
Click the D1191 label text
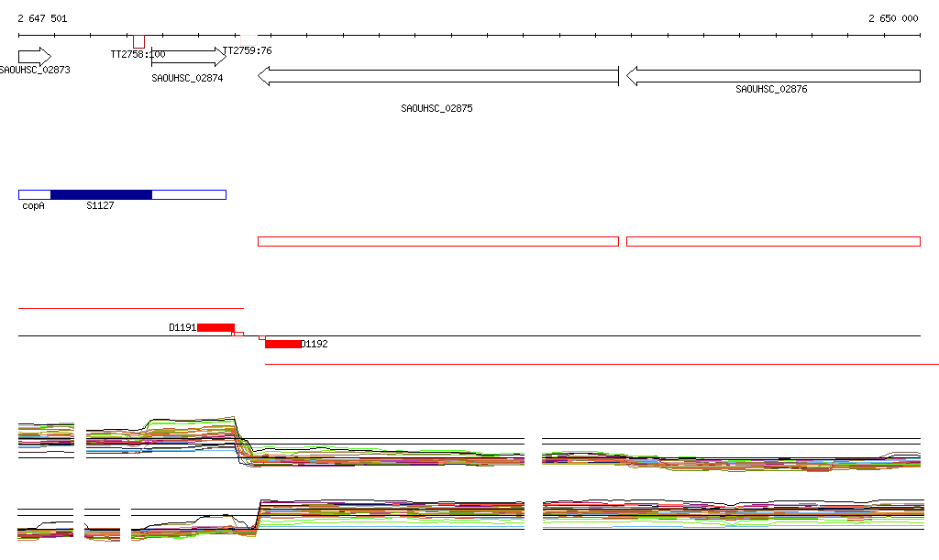(x=182, y=327)
